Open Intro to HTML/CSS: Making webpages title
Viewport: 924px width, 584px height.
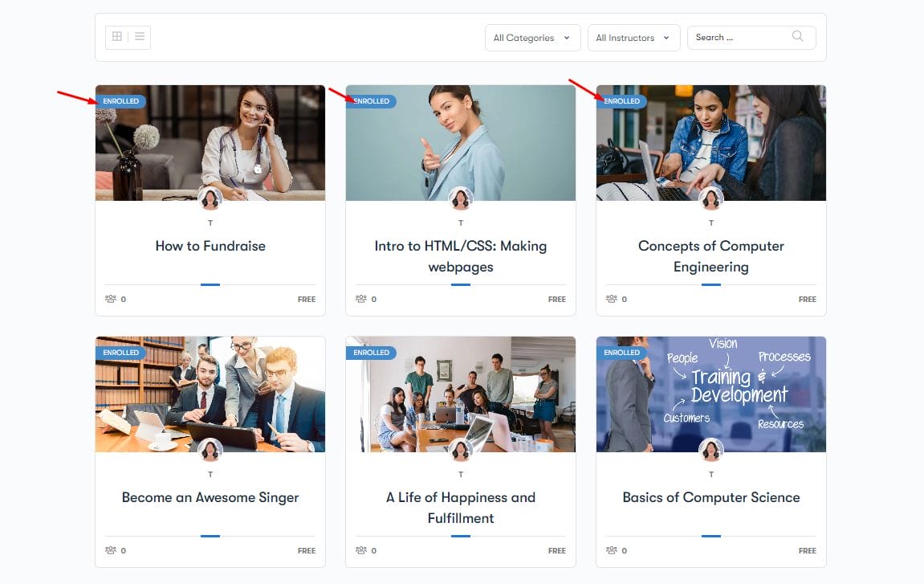(461, 256)
